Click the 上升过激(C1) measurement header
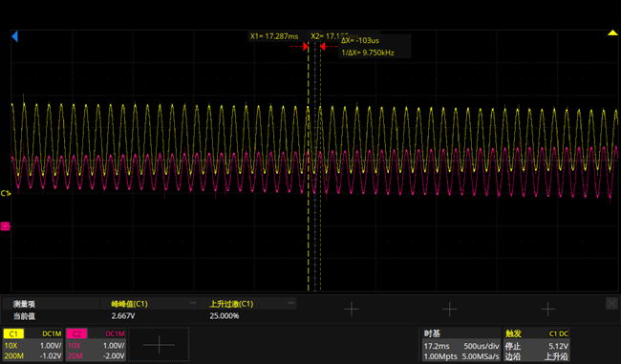Image resolution: width=621 pixels, height=364 pixels. pos(231,304)
